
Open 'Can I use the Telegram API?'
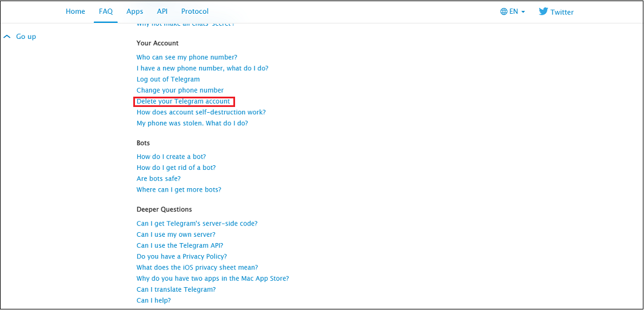pyautogui.click(x=180, y=245)
